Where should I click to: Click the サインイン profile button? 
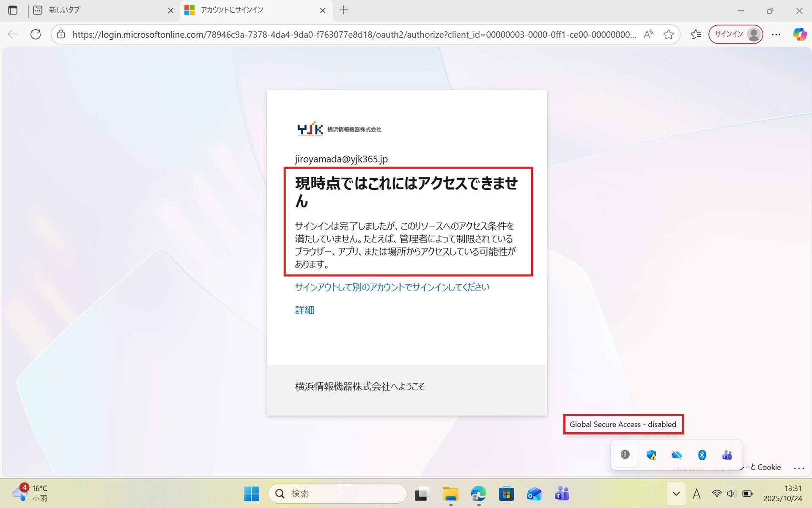(x=735, y=34)
